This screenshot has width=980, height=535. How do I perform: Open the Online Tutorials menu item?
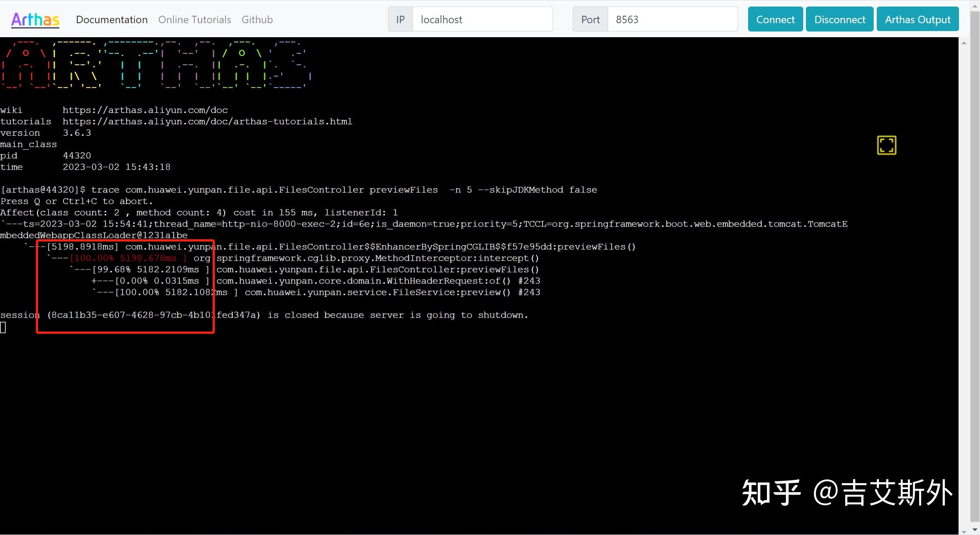194,19
